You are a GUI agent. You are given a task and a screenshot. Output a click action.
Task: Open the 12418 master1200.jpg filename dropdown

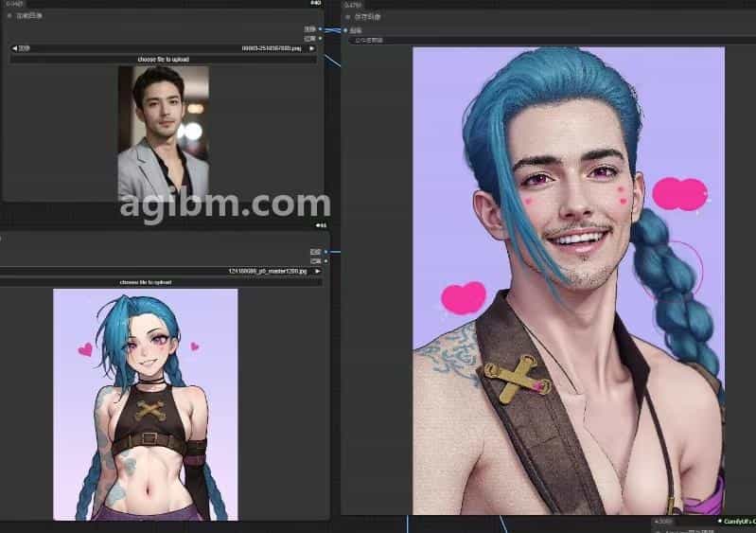coord(161,271)
